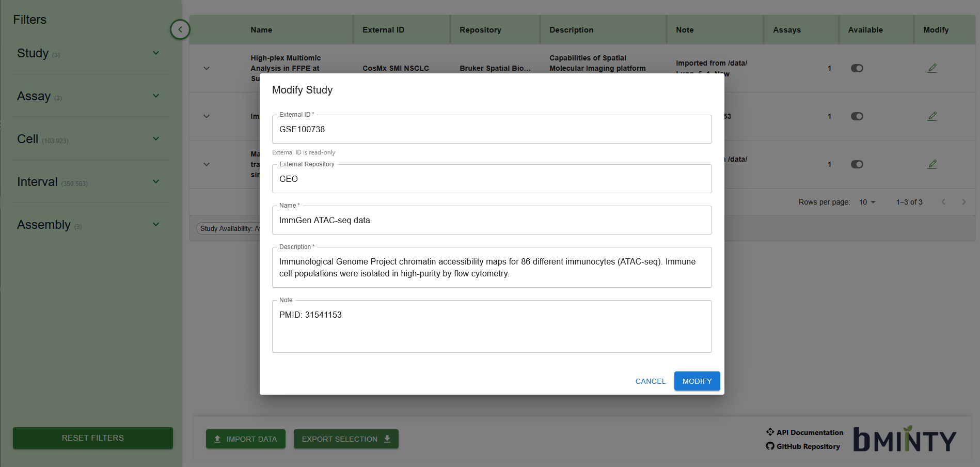Image resolution: width=980 pixels, height=467 pixels.
Task: Open the GitHub Repository link
Action: [808, 446]
